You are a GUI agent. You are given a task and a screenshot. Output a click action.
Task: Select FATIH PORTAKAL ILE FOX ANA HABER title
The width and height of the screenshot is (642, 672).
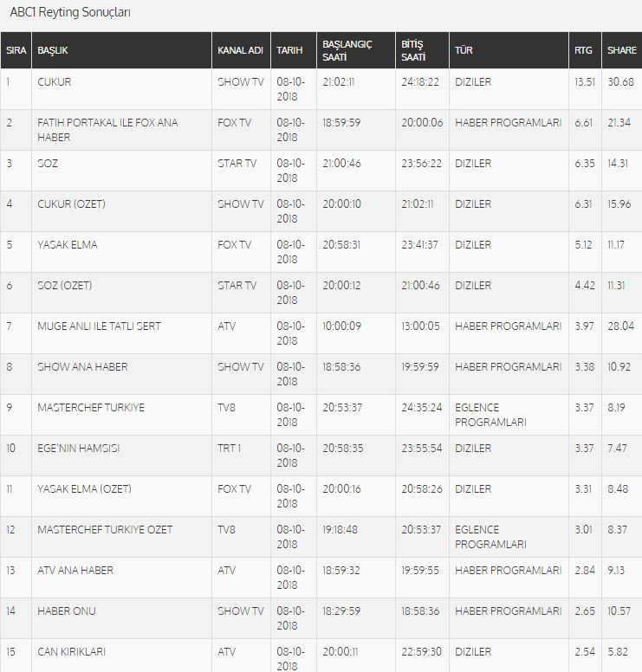point(107,130)
